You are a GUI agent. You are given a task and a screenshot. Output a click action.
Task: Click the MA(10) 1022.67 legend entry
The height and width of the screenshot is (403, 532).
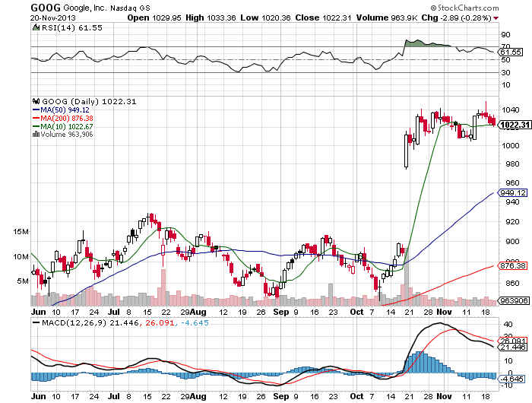(63, 126)
